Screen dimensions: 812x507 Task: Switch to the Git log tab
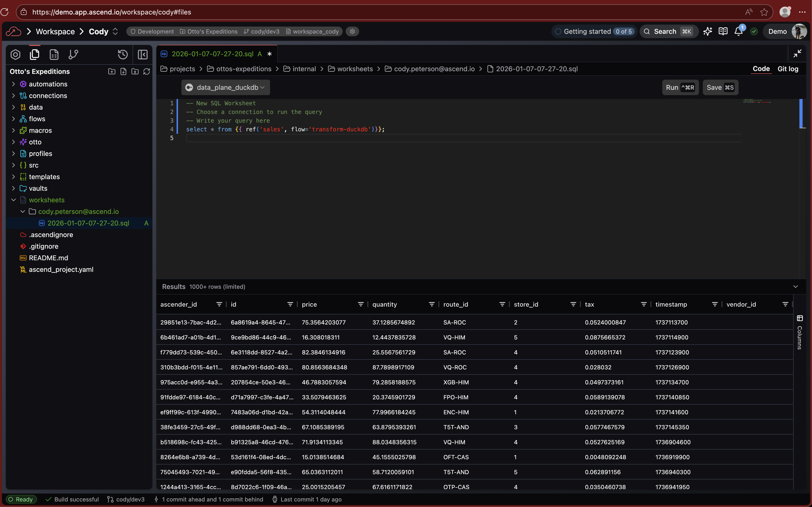(788, 69)
